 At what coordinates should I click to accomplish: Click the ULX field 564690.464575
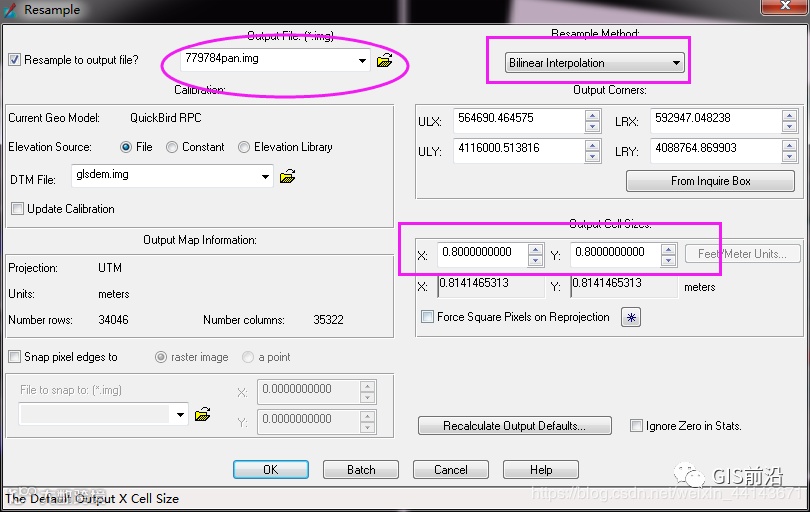point(519,121)
